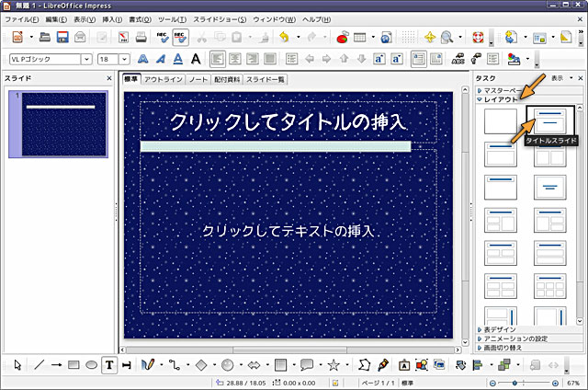Pick the Rectangle shape tool
This screenshot has height=390, width=588.
point(74,365)
